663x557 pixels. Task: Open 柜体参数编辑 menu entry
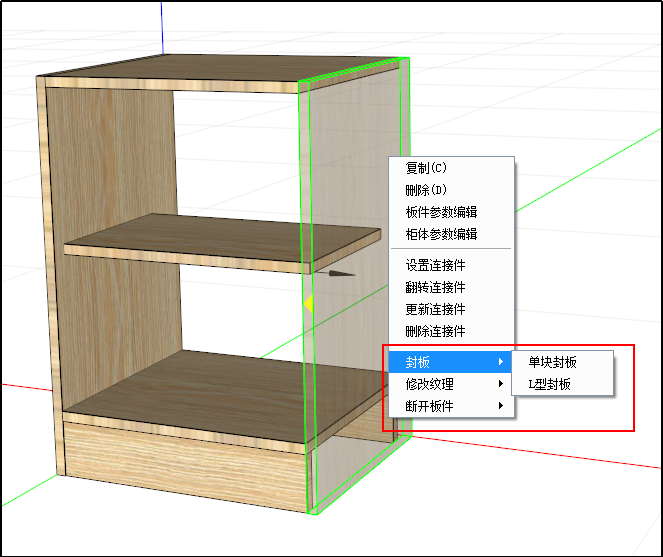tap(451, 234)
